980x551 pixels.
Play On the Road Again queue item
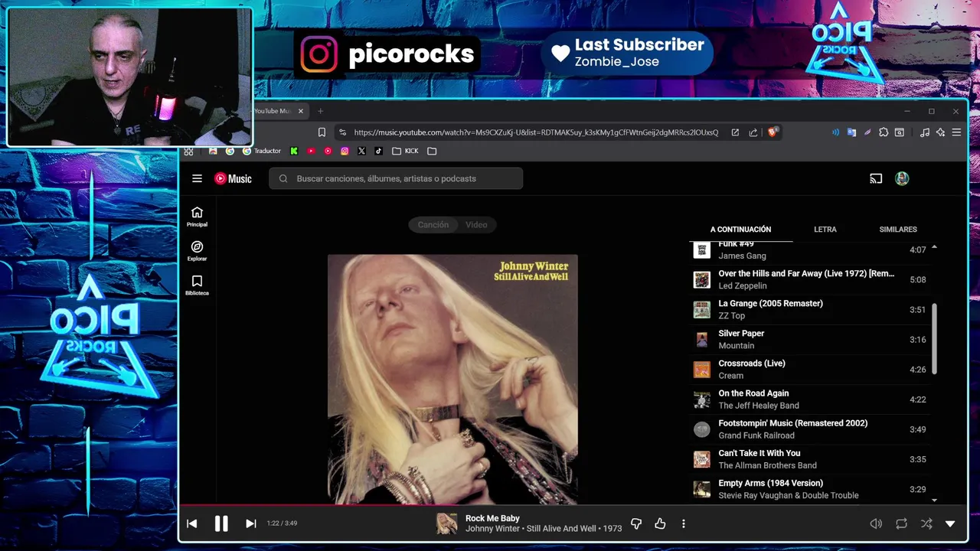(x=810, y=399)
